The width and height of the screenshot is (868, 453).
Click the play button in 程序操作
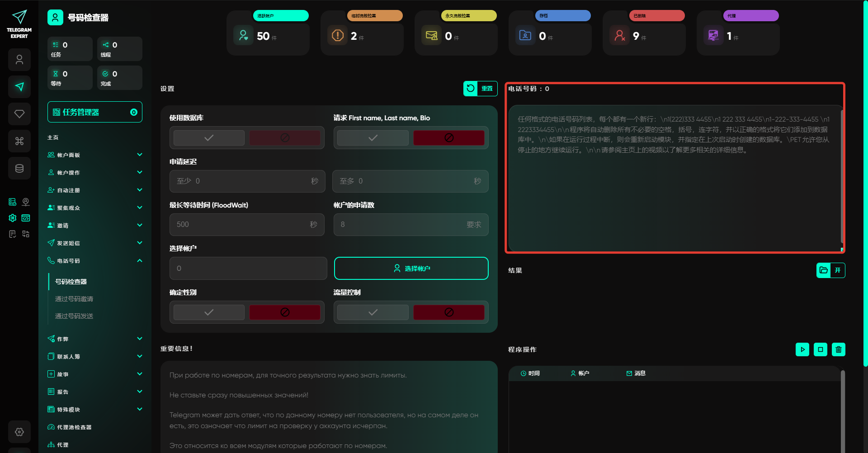point(802,349)
